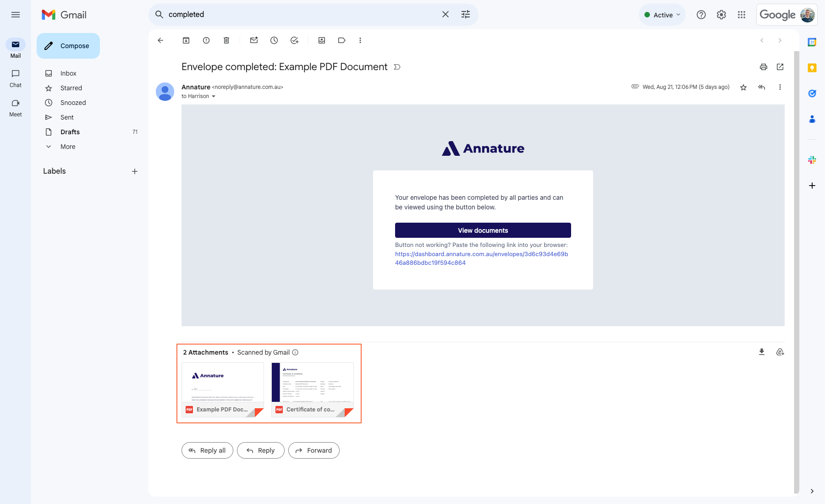Mark the email as unread

254,40
